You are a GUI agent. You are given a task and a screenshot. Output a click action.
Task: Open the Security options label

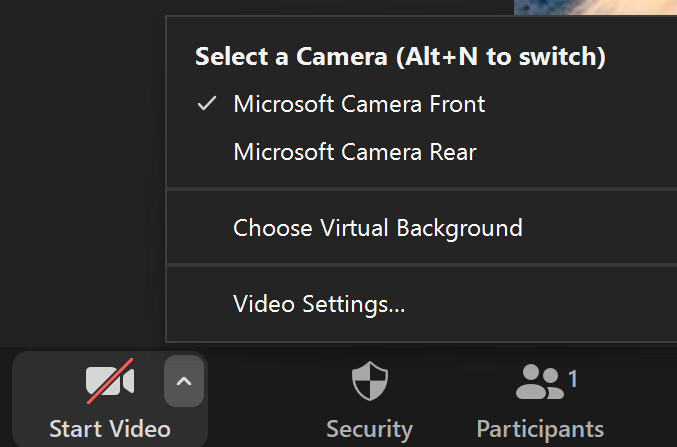pos(369,429)
